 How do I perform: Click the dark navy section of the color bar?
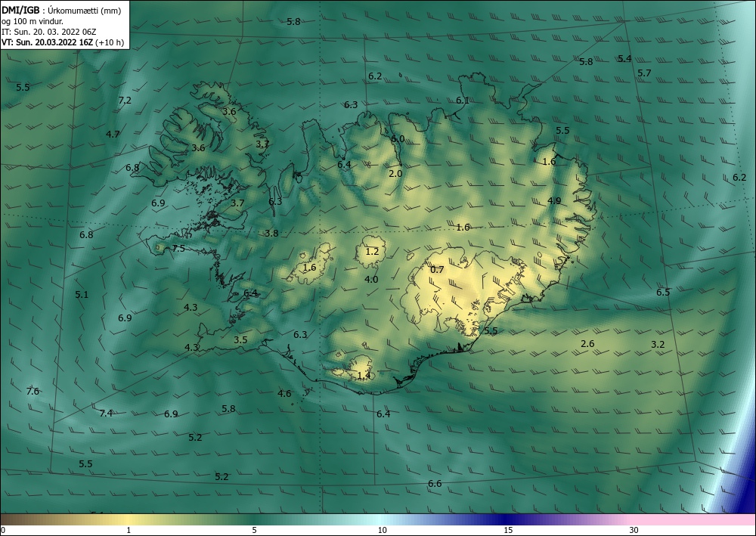[507, 519]
